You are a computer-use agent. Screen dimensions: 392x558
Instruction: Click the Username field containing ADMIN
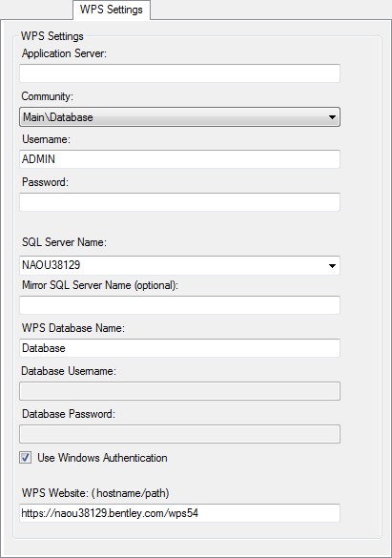click(x=179, y=159)
